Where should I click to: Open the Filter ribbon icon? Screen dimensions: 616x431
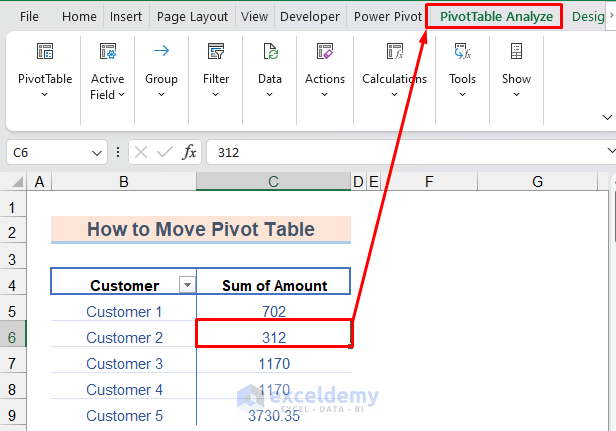[x=216, y=52]
